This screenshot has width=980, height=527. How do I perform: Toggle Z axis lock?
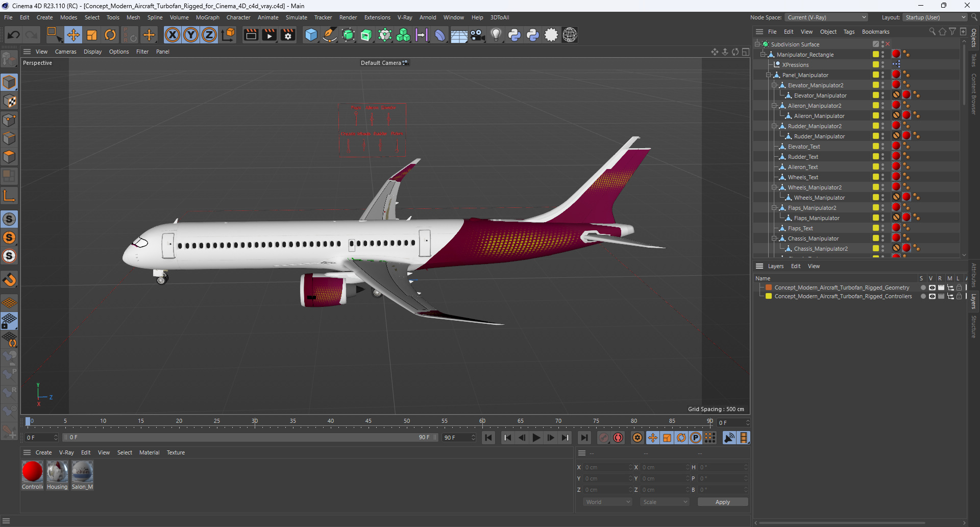[209, 35]
